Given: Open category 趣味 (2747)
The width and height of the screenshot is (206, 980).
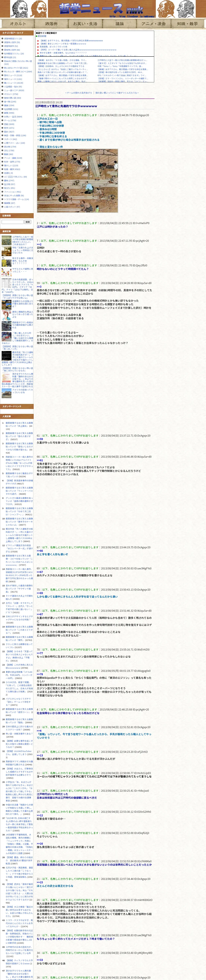Looking at the screenshot, I should point(9,181).
